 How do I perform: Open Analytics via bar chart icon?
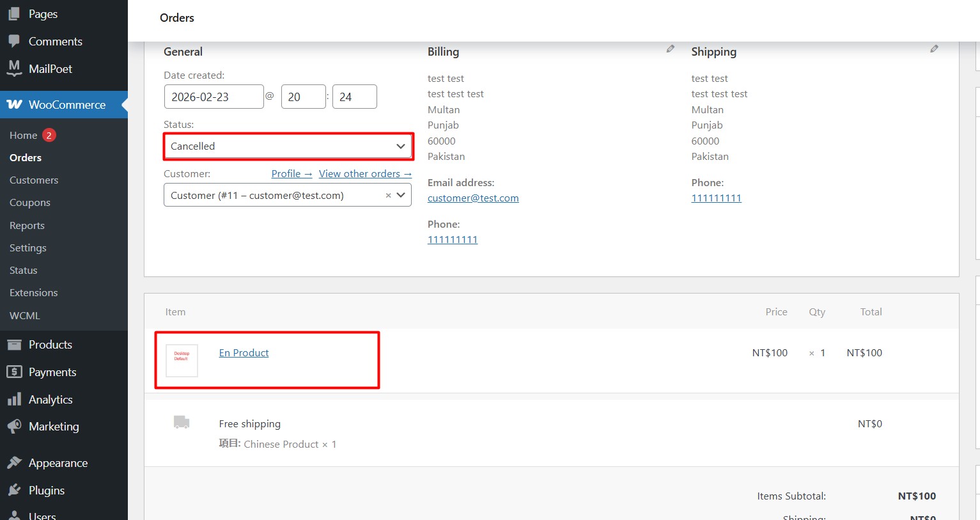(x=14, y=400)
